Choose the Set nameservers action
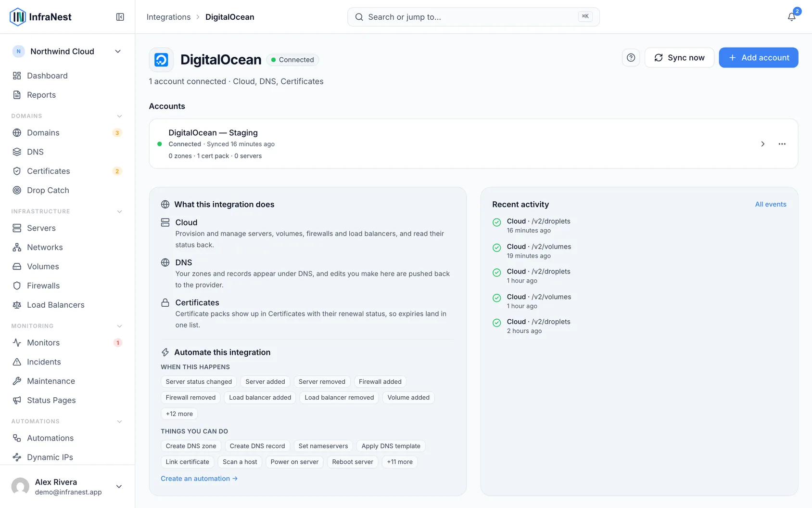The image size is (812, 508). tap(323, 446)
